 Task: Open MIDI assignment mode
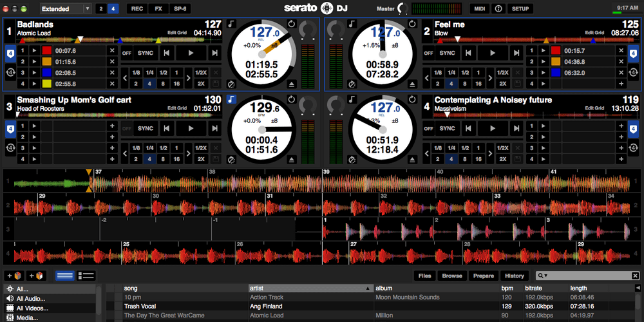[x=479, y=8]
